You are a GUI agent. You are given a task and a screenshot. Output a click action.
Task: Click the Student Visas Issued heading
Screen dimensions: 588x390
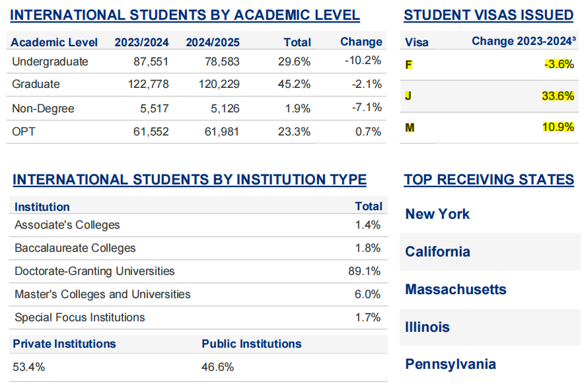488,15
